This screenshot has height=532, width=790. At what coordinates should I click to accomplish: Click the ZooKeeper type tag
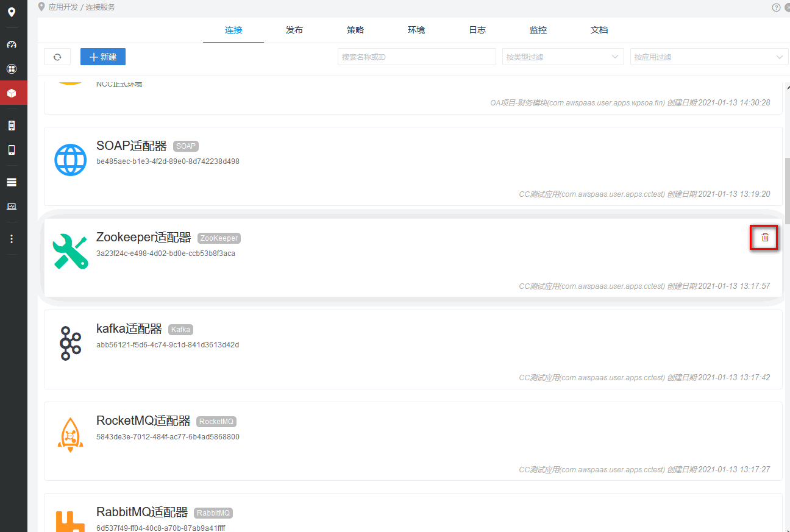coord(219,238)
